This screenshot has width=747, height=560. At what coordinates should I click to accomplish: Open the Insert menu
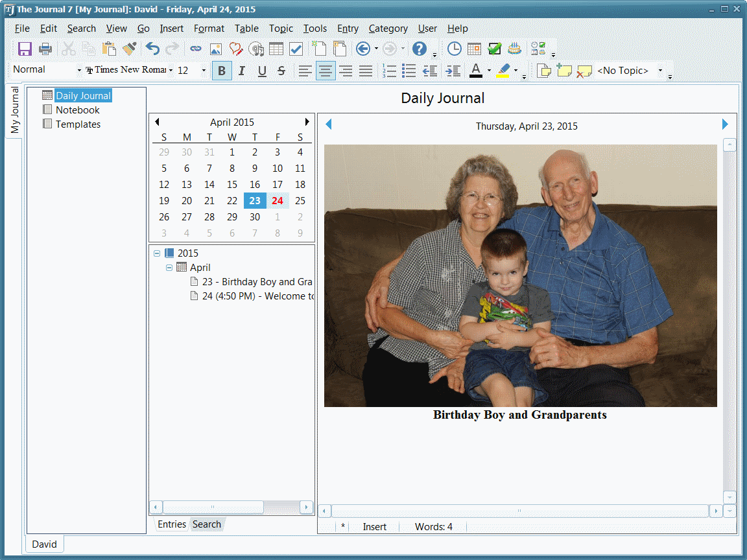pyautogui.click(x=171, y=29)
